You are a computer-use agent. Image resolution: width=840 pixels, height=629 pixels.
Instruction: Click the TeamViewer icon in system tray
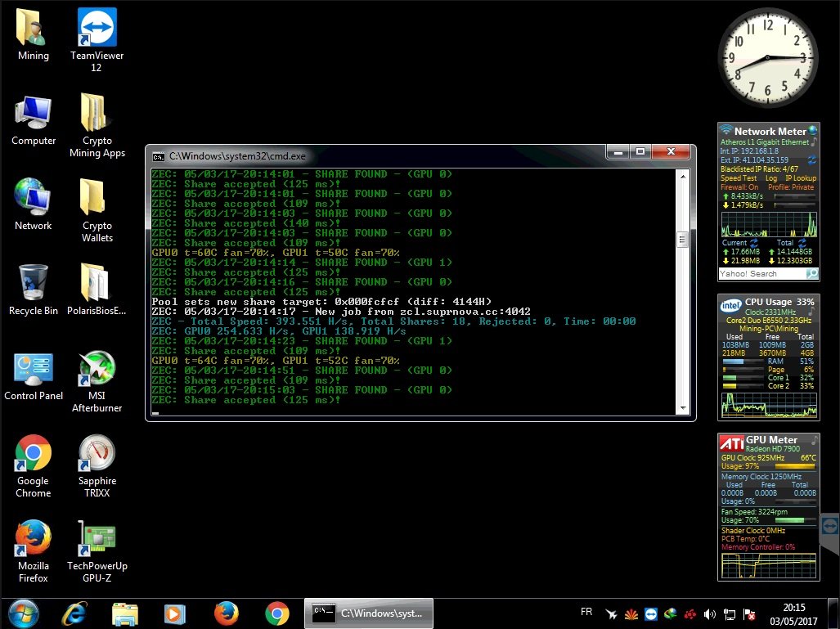coord(650,613)
